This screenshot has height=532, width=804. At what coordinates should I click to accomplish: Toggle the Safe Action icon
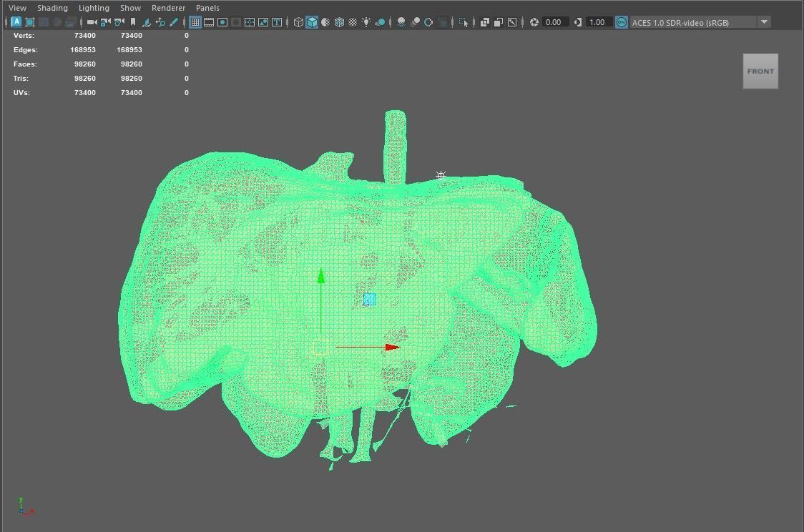click(250, 22)
